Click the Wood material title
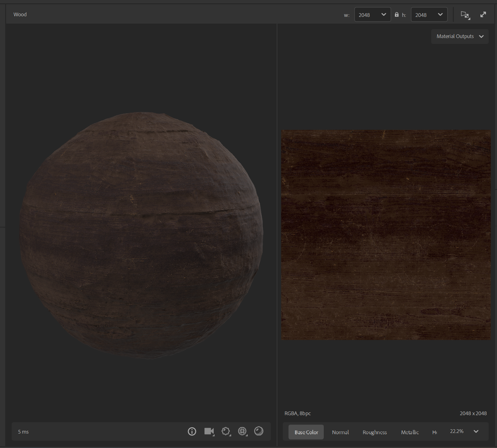Viewport: 497px width, 448px height. (20, 14)
